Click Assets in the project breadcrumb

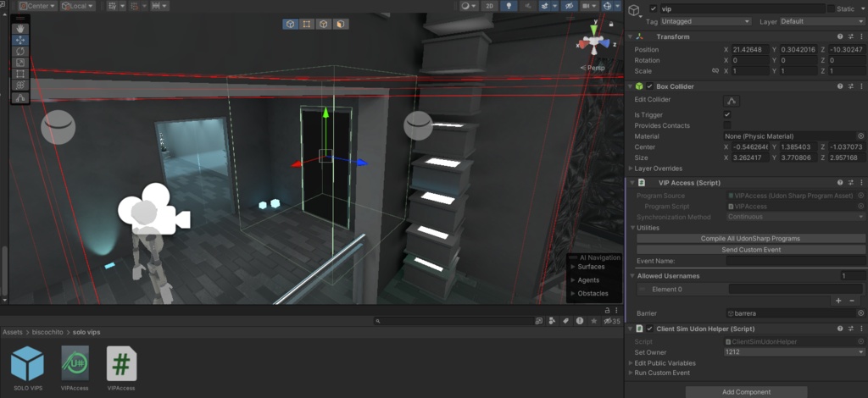[13, 332]
